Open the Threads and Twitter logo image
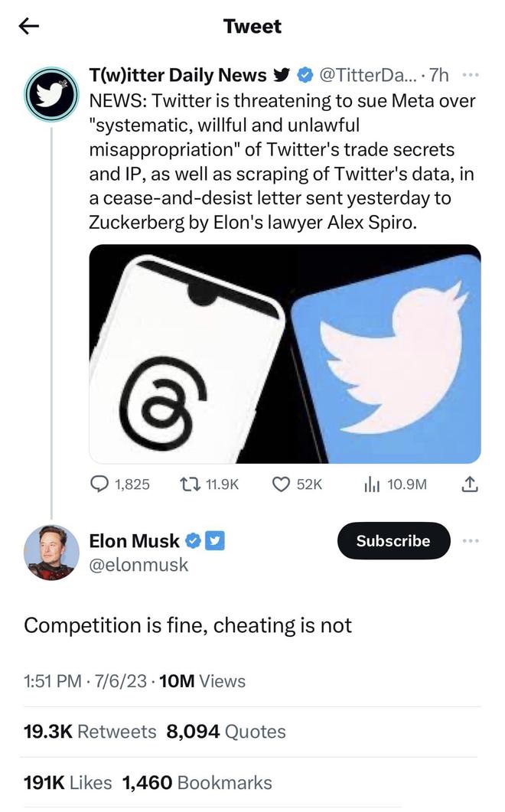 [x=285, y=354]
